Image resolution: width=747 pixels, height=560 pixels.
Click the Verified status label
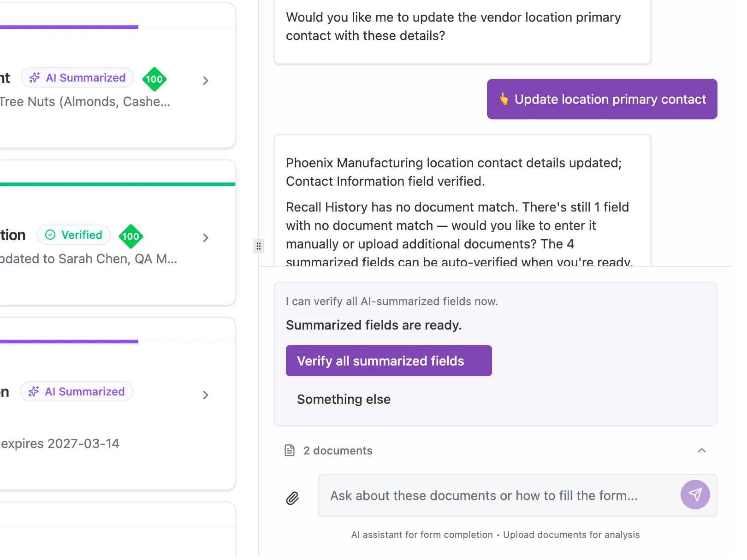point(82,235)
